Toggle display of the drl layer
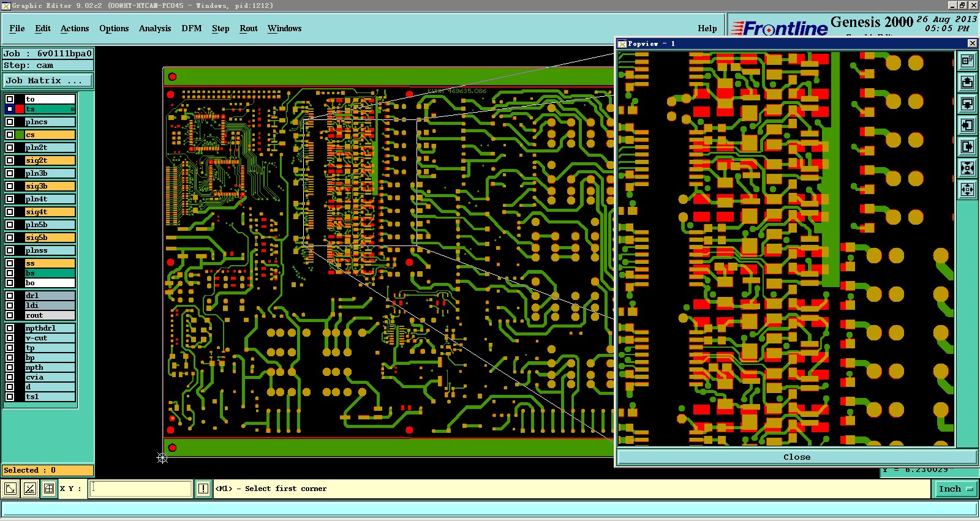The width and height of the screenshot is (980, 521). click(x=10, y=296)
